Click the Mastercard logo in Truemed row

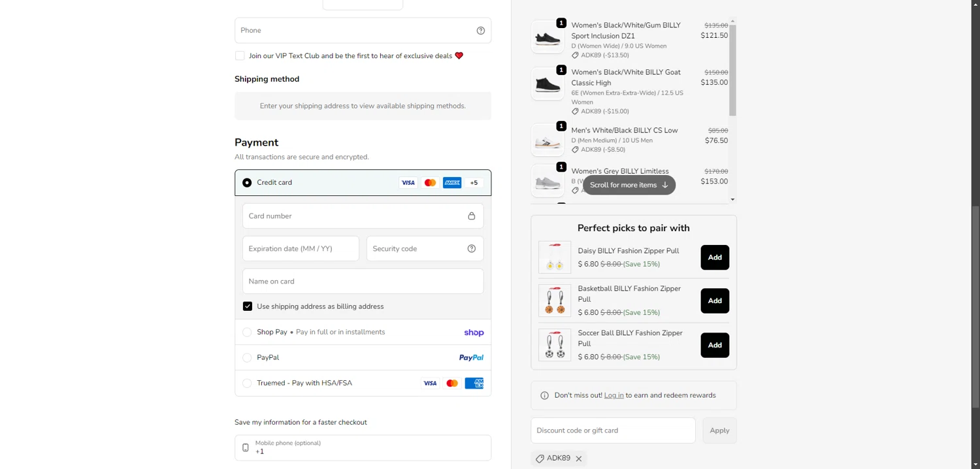(452, 383)
